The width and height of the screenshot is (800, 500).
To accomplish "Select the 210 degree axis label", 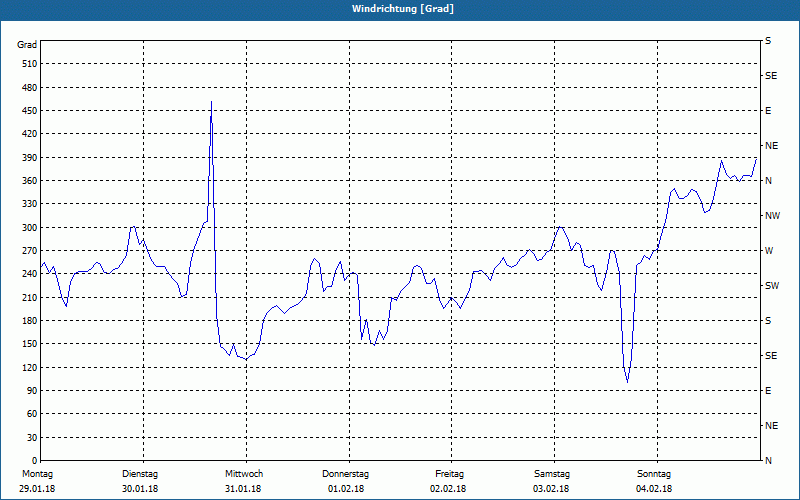I will pyautogui.click(x=30, y=297).
